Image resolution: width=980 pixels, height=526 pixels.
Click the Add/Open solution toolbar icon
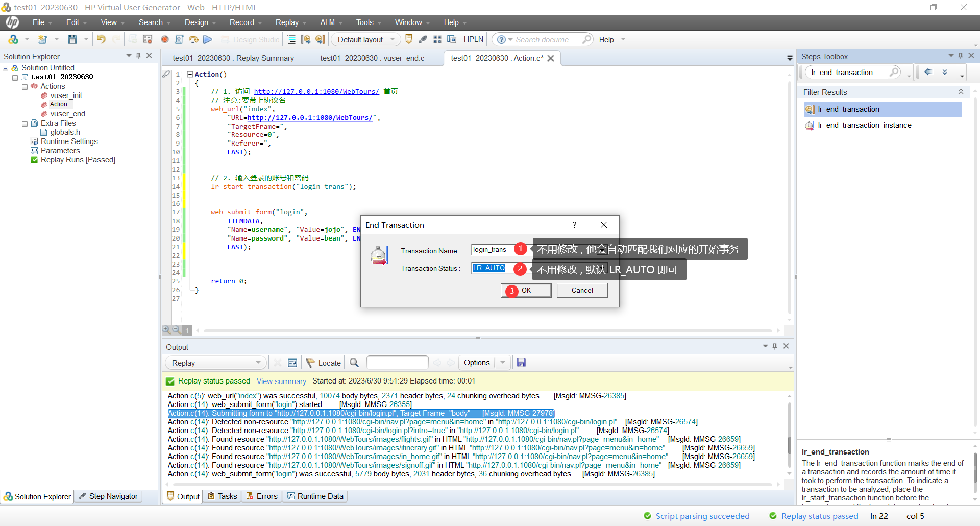click(x=13, y=39)
